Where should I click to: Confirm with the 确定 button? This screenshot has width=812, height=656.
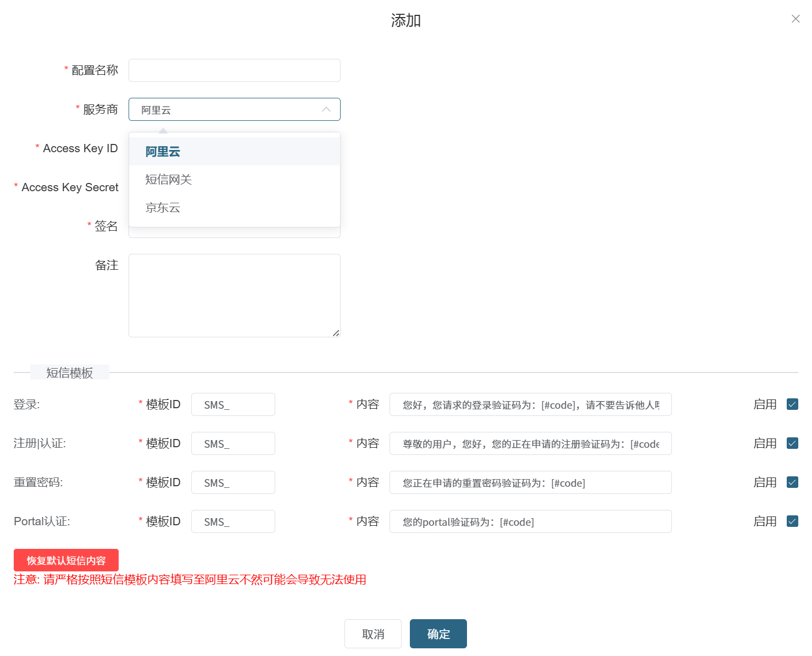click(438, 633)
